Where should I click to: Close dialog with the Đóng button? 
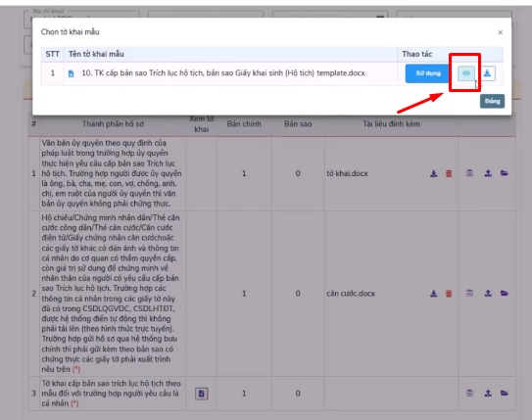(x=492, y=101)
